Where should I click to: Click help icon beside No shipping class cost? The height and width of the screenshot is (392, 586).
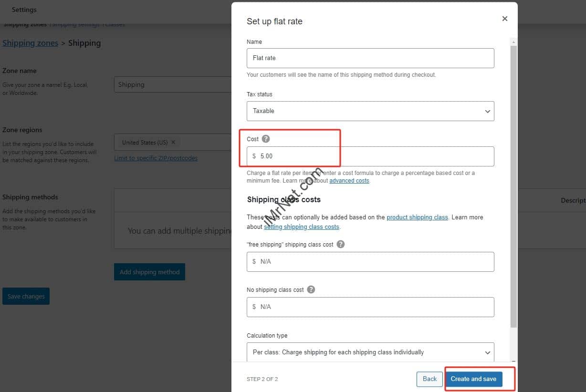[x=311, y=289]
